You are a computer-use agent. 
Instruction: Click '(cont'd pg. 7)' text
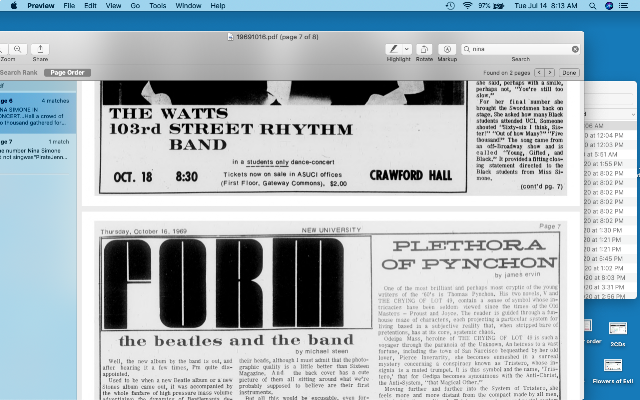541,187
